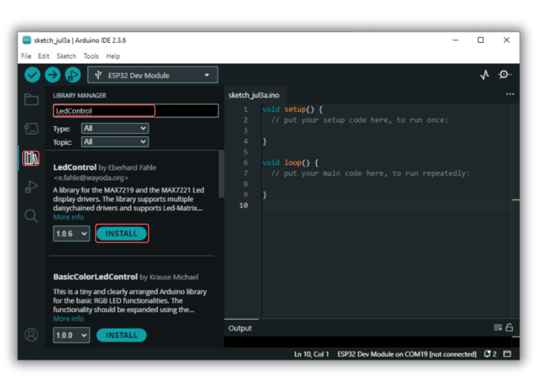Expand the Type filter dropdown
This screenshot has height=392, width=537.
tap(115, 128)
